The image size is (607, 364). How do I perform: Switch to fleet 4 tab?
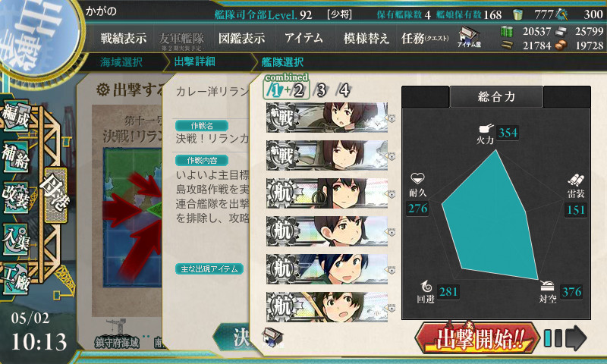[343, 90]
